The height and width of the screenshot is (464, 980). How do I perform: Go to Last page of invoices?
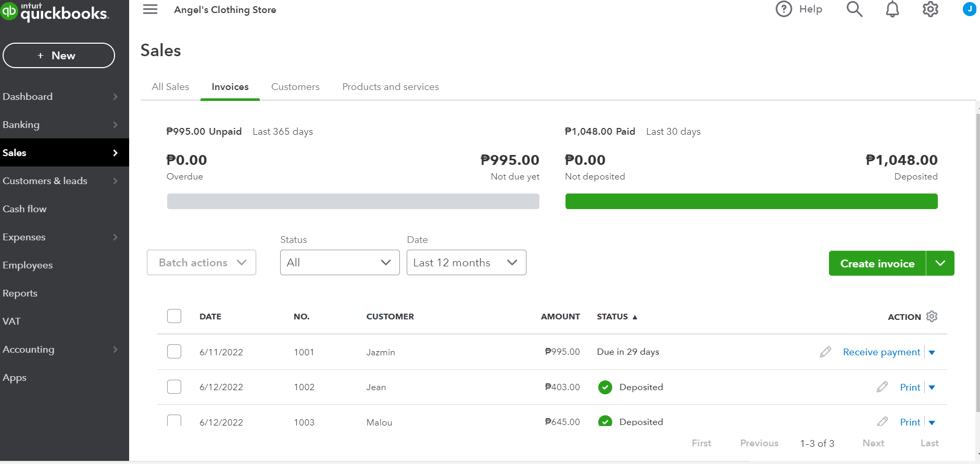pos(929,443)
